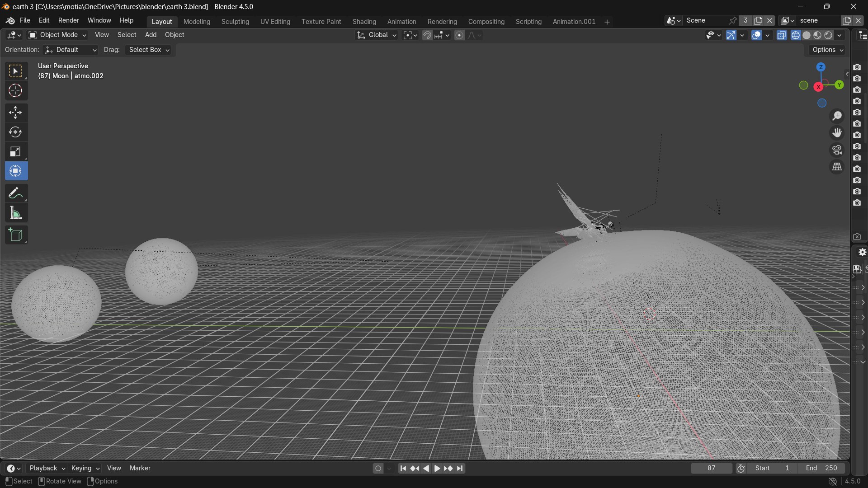This screenshot has width=868, height=488.
Task: Select the Transform tool
Action: pos(16,171)
